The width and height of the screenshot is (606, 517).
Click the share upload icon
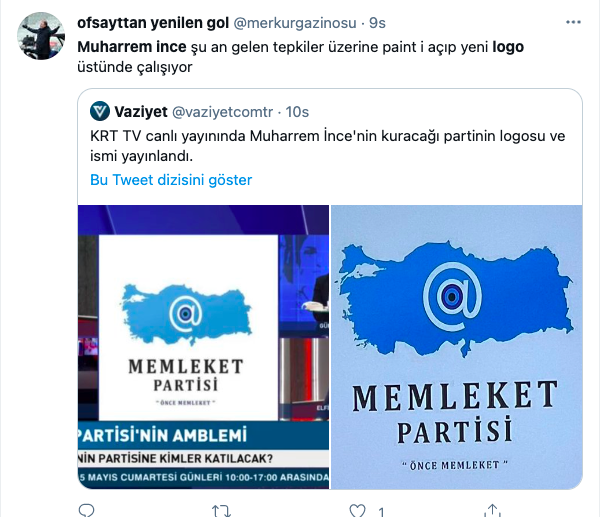[x=492, y=510]
